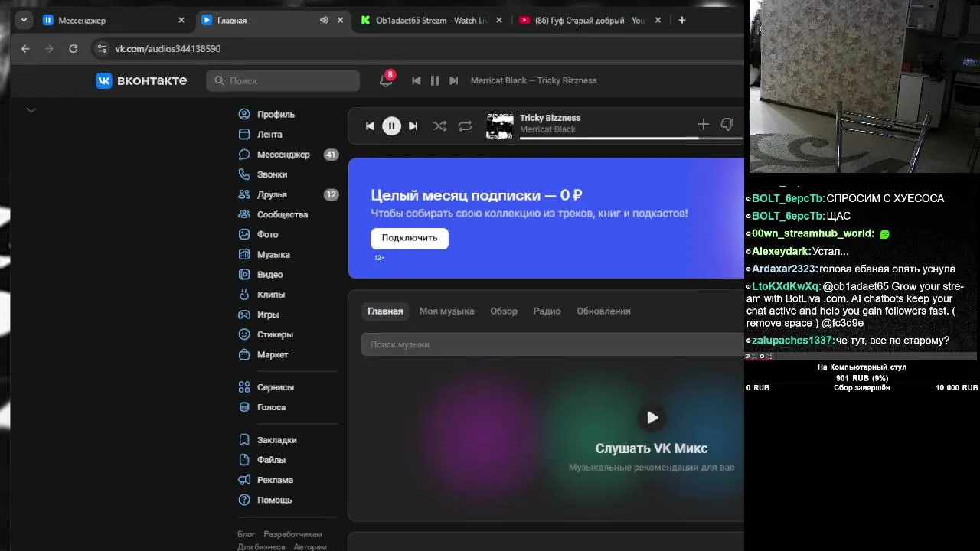
Task: Click the ВКонтакте logo
Action: pyautogui.click(x=142, y=80)
